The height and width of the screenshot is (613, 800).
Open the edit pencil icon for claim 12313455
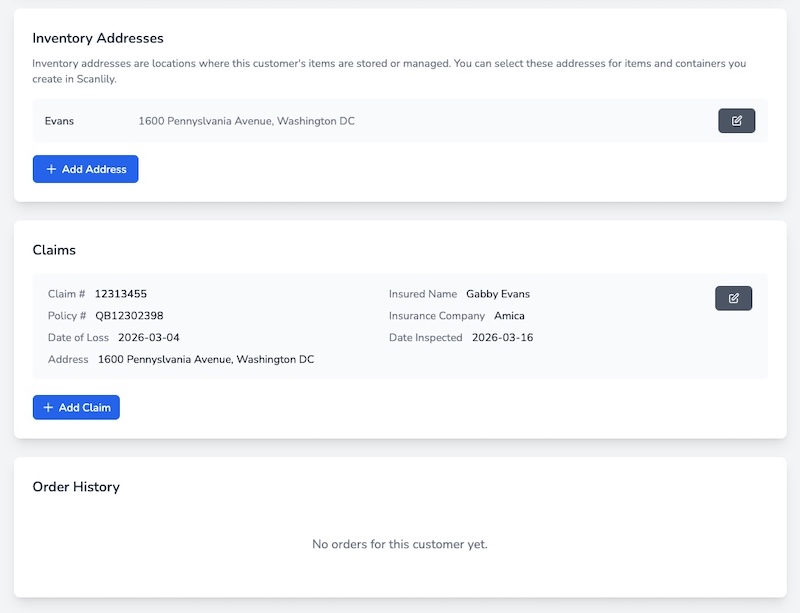(736, 297)
